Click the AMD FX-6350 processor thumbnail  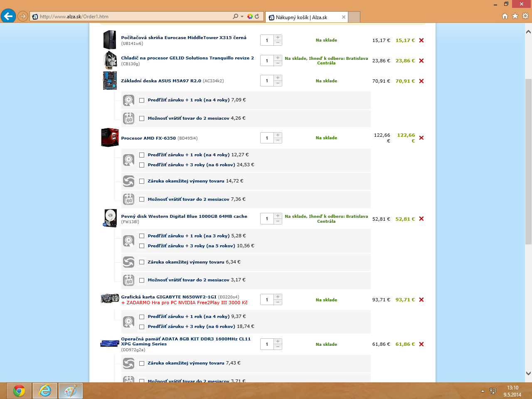110,138
